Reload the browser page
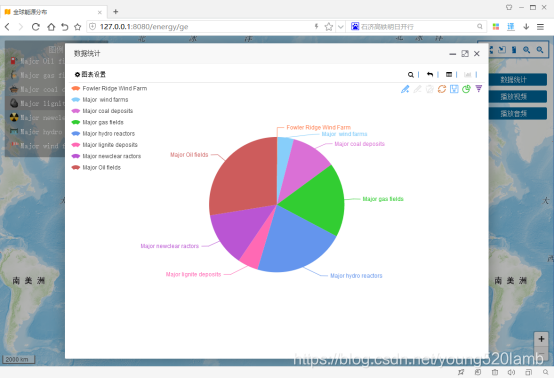This screenshot has height=378, width=554. coord(36,27)
